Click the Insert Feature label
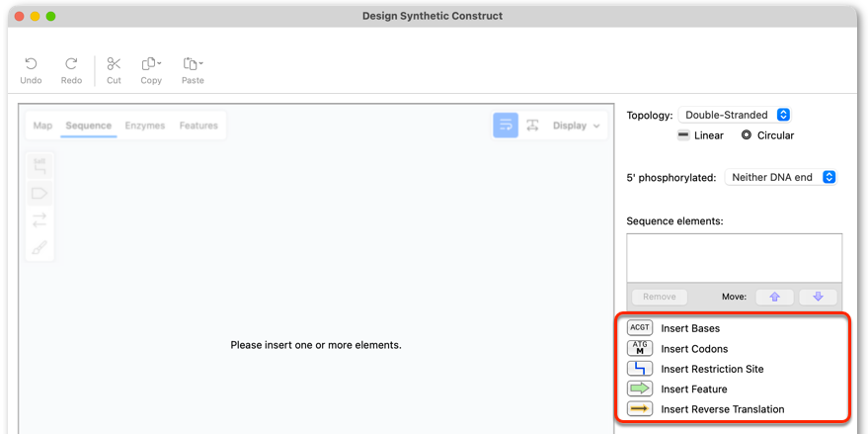 coord(694,390)
